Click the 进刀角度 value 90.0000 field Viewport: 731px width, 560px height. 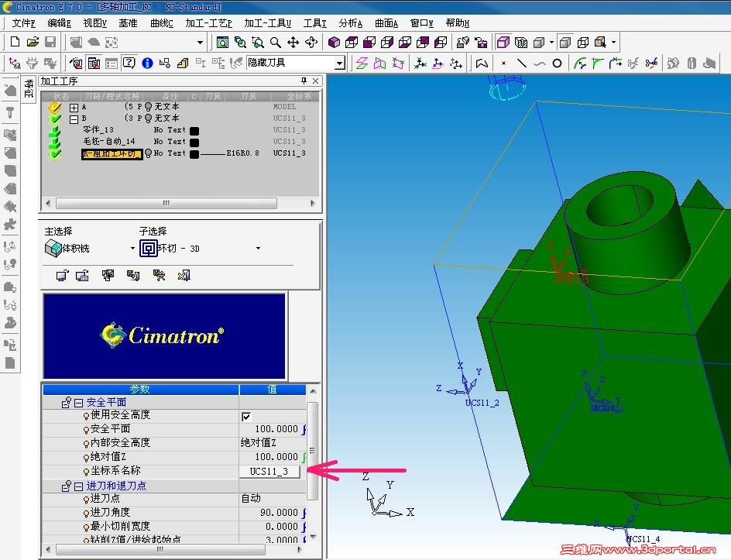[x=273, y=513]
